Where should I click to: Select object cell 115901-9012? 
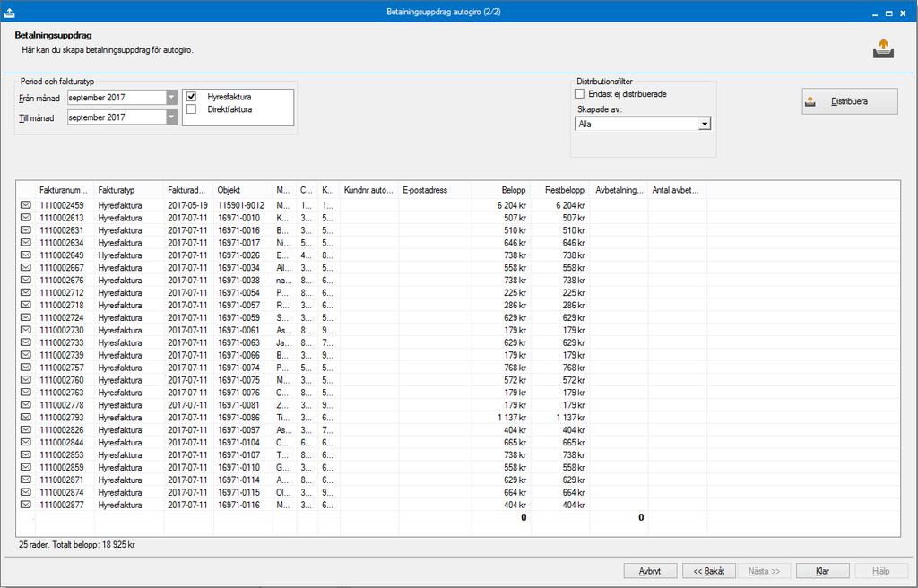point(241,205)
